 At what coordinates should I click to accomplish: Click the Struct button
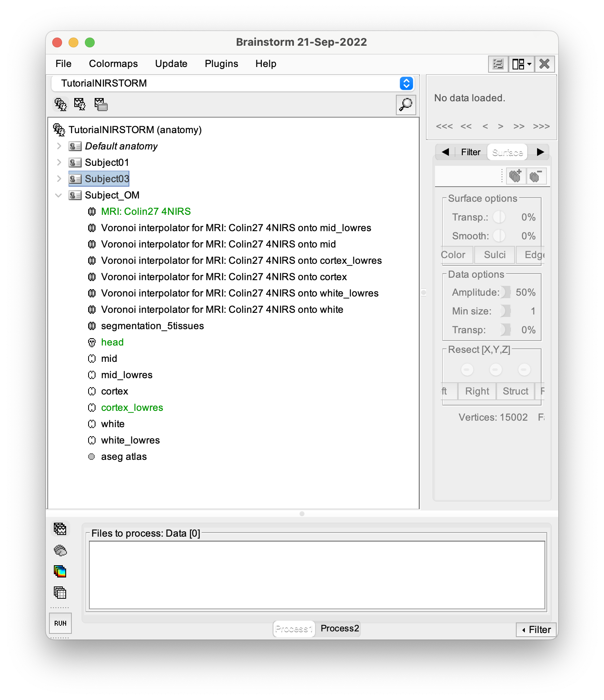point(515,391)
